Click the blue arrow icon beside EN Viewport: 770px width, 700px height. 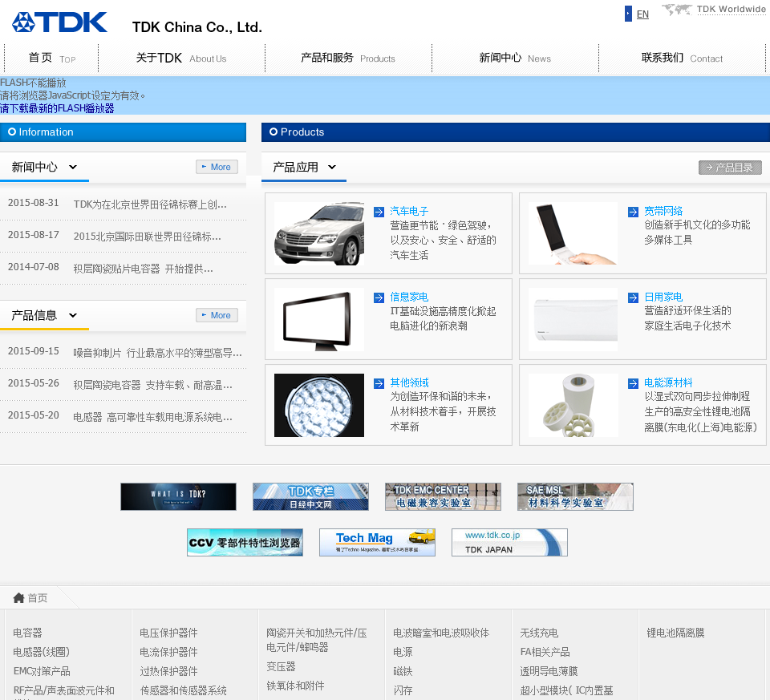(628, 14)
